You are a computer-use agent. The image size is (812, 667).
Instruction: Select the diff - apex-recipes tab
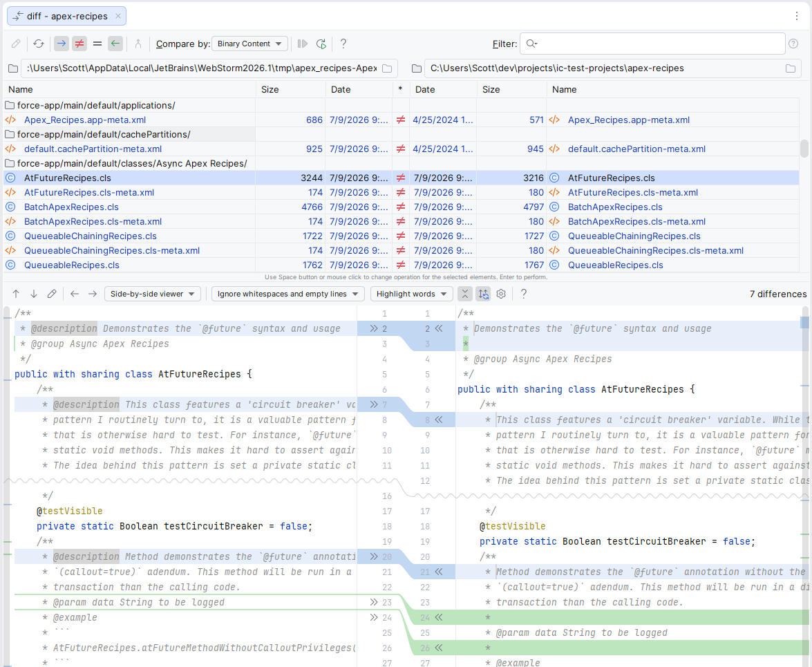[67, 16]
